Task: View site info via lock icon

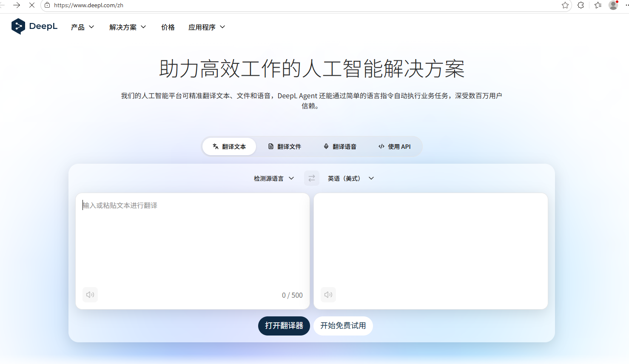Action: point(47,5)
